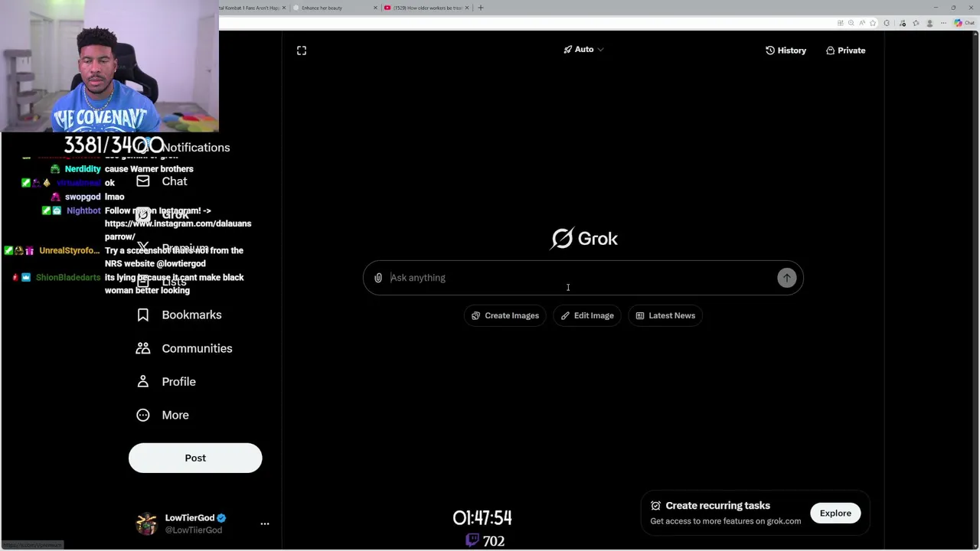The height and width of the screenshot is (551, 980).
Task: Click the Read aloud icon in address bar
Action: [862, 23]
